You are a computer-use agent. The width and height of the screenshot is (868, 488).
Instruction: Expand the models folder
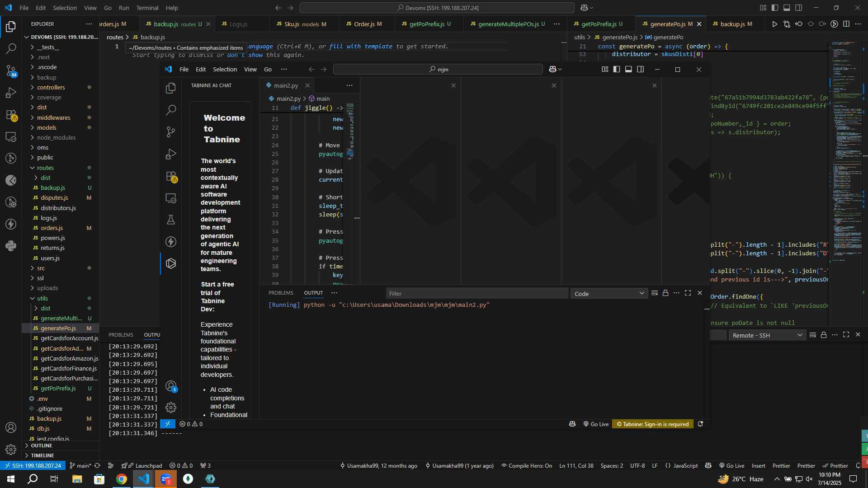(x=61, y=127)
